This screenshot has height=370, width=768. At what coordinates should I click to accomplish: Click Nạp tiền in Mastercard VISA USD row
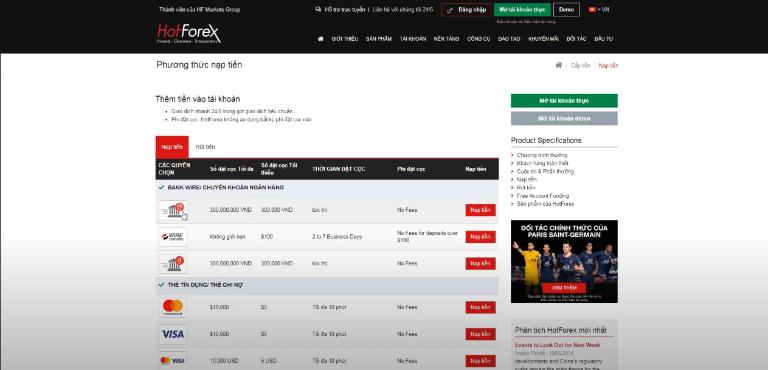pyautogui.click(x=480, y=361)
